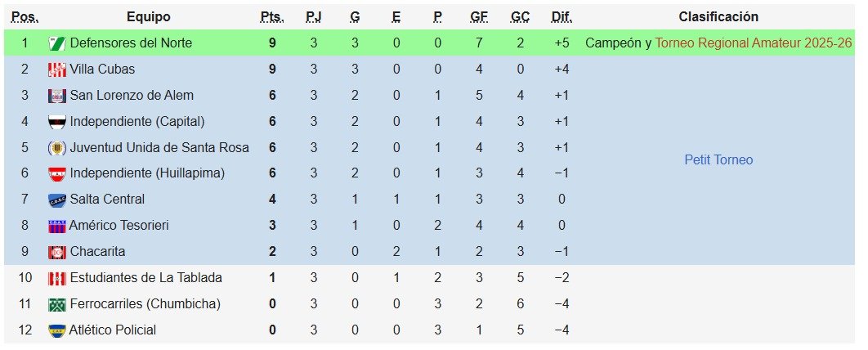Click the Pos. column header
The image size is (868, 350).
click(x=25, y=17)
